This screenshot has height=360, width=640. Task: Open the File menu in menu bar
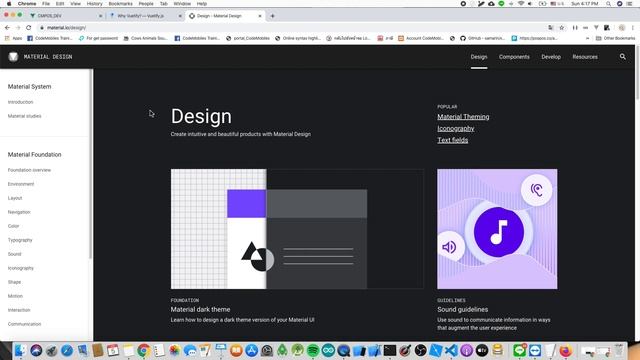(46, 4)
